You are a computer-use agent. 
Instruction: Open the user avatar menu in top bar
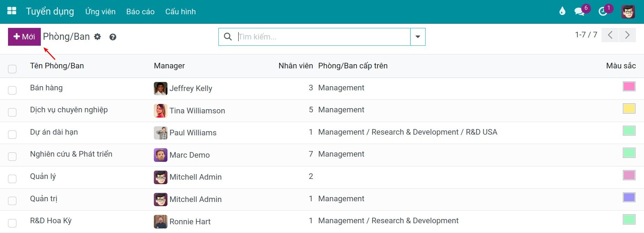coord(628,12)
